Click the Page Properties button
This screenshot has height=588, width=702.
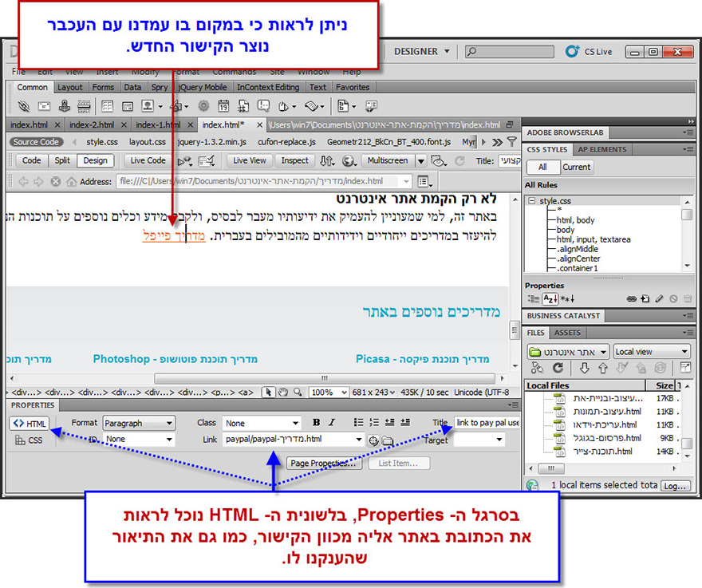(323, 463)
